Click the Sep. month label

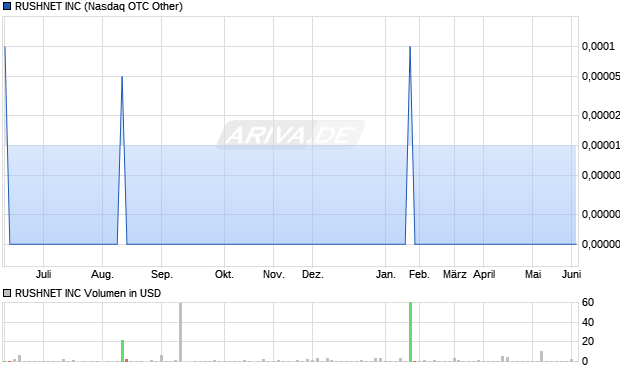click(161, 274)
